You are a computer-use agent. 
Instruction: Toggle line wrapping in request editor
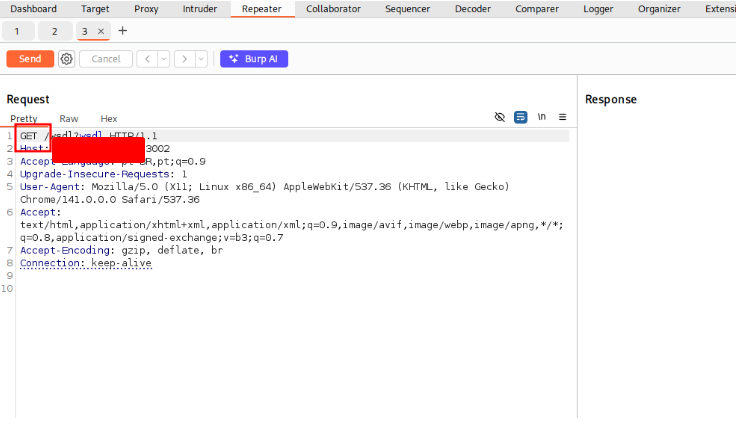(521, 117)
